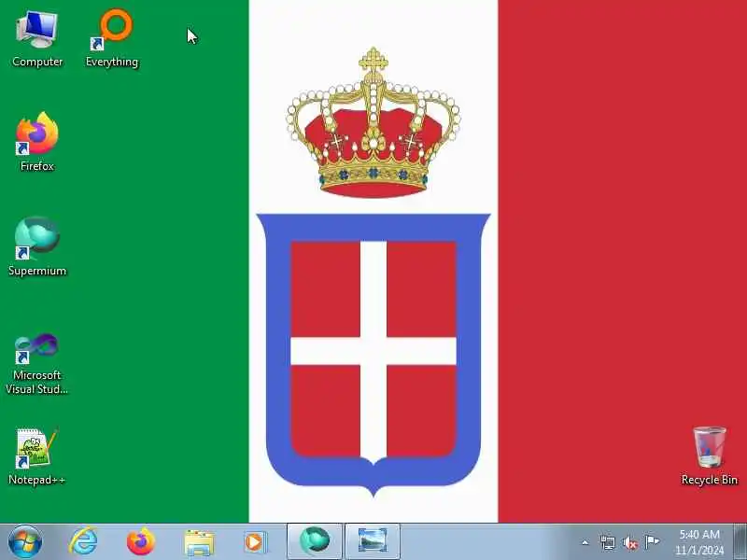Click the "Everything" icon label
Viewport: 747px width, 560px height.
coord(112,62)
